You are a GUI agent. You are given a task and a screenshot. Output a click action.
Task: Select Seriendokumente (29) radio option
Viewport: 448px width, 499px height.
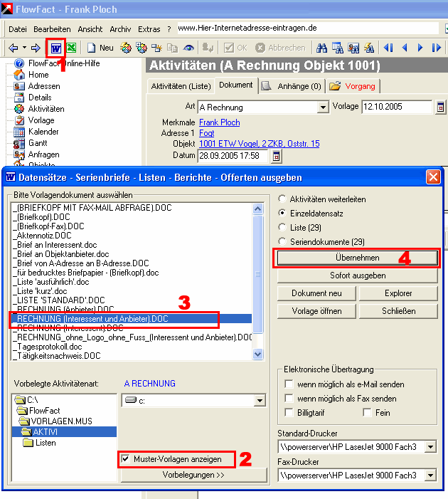[282, 241]
